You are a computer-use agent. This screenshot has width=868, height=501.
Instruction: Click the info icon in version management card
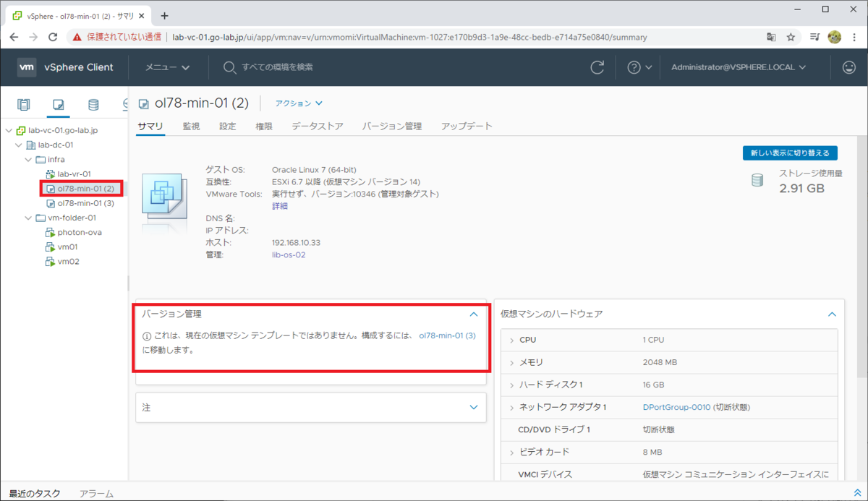click(147, 336)
